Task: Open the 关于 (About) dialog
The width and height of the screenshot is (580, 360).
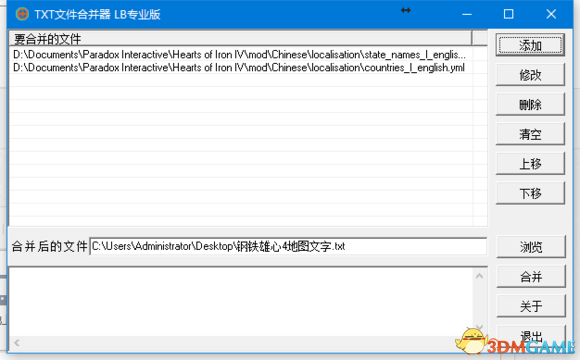Action: coord(531,306)
